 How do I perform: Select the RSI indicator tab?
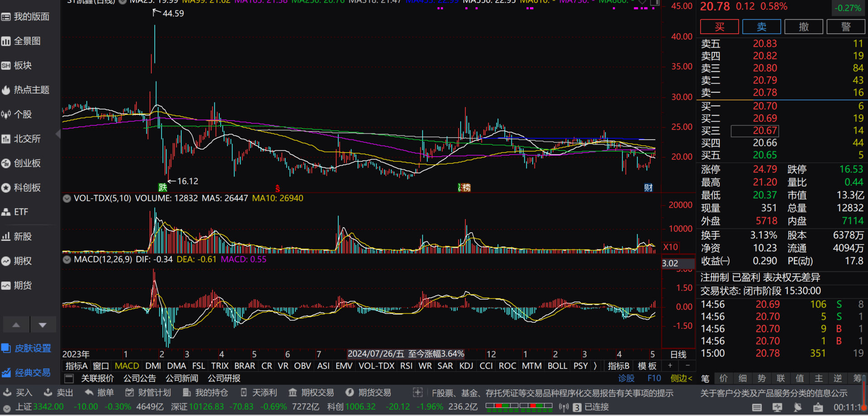406,366
